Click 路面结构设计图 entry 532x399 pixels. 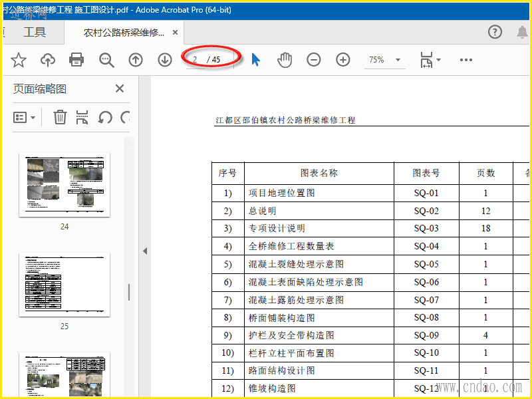point(281,370)
